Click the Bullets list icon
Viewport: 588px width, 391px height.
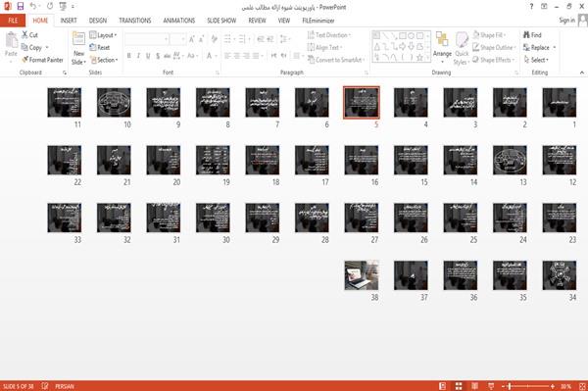[x=228, y=39]
